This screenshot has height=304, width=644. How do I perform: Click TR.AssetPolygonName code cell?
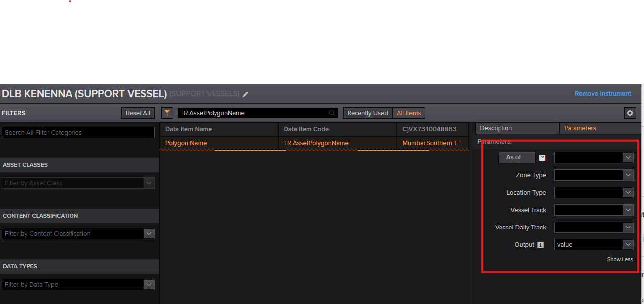338,143
